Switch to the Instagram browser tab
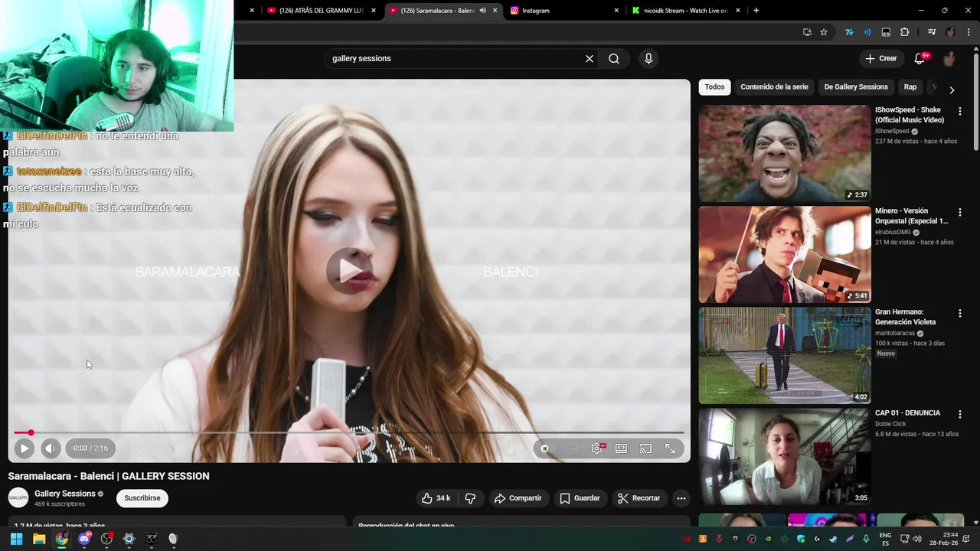The height and width of the screenshot is (551, 980). click(x=564, y=11)
